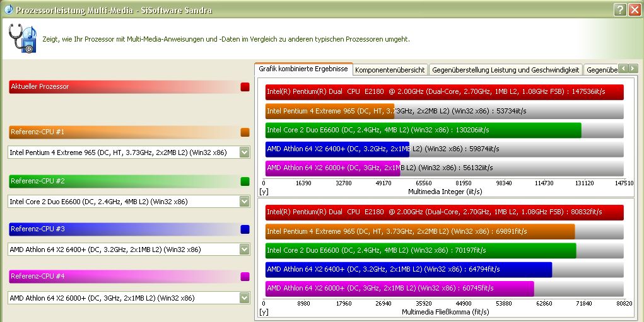The image size is (644, 322).
Task: Click the Multimedia Integer (iit/s) axis label
Action: point(445,192)
